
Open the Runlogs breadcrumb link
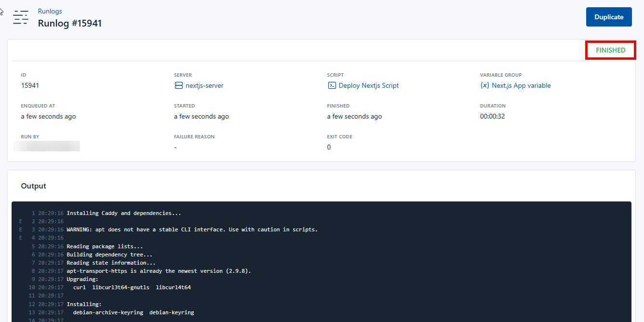click(x=50, y=11)
